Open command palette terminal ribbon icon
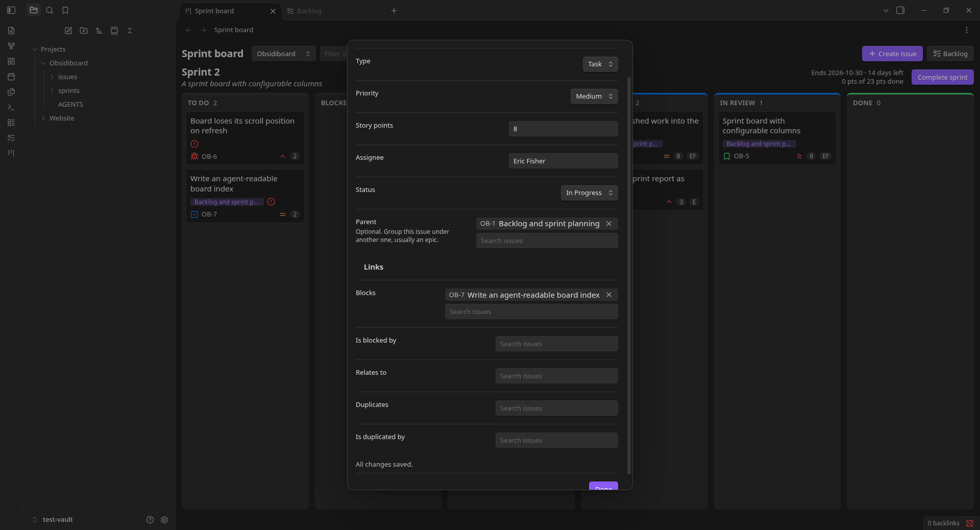 (11, 107)
